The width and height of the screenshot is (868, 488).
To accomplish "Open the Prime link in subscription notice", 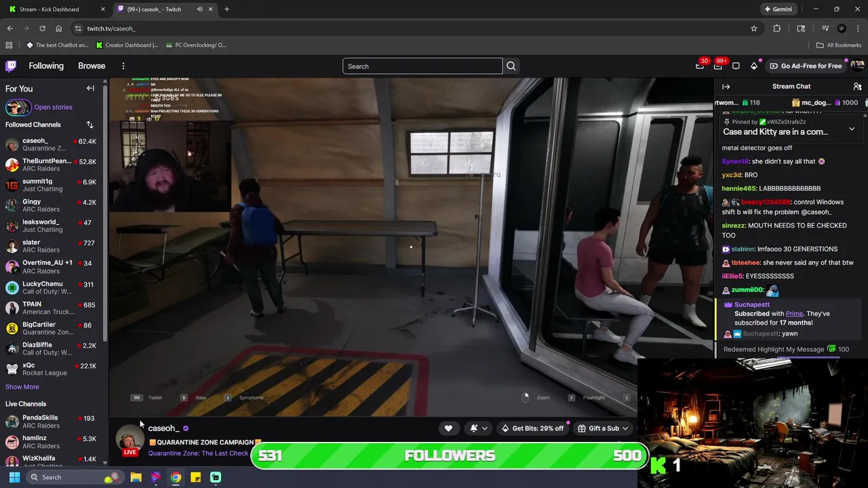I will (x=794, y=314).
